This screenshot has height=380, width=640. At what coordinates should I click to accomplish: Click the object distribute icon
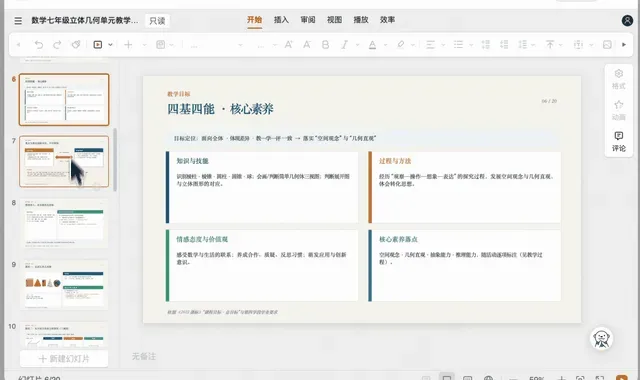coord(578,44)
